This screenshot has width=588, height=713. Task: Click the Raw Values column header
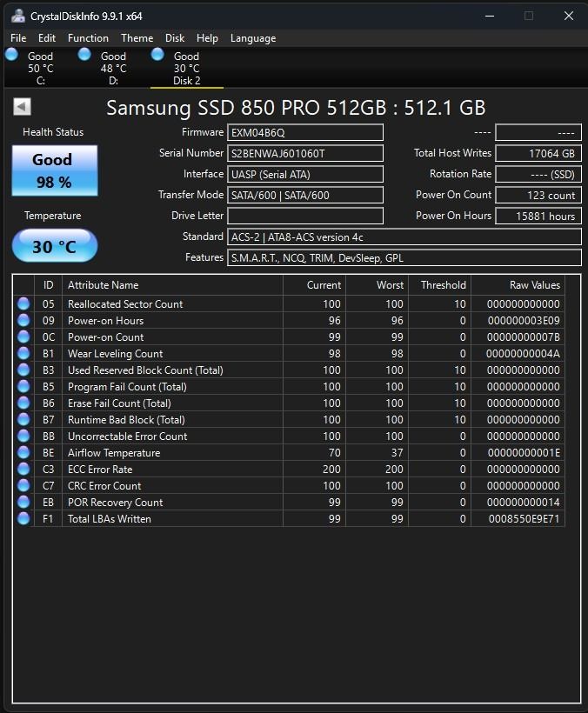coord(518,285)
